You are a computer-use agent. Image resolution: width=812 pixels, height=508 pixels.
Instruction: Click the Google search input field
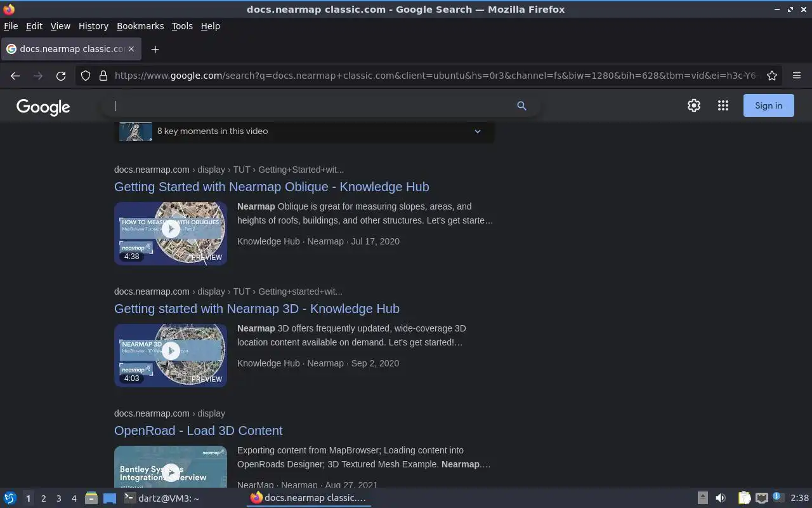tap(311, 106)
